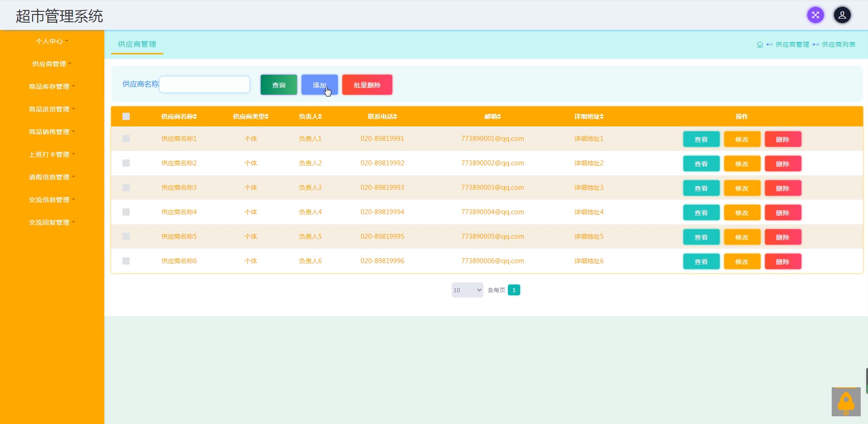Screen dimensions: 868x424
Task: Click the purple fullscreen toggle icon
Action: (x=815, y=15)
